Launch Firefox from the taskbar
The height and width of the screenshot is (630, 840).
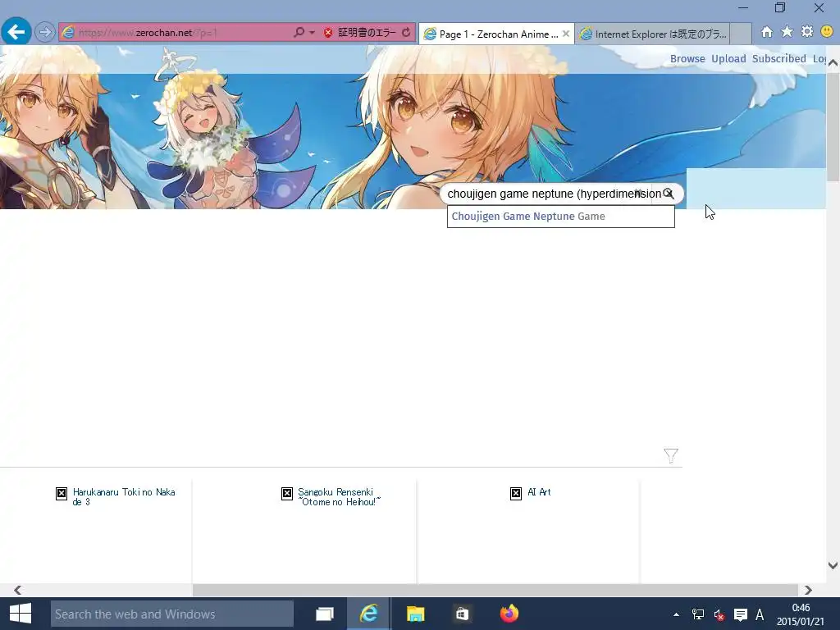509,614
